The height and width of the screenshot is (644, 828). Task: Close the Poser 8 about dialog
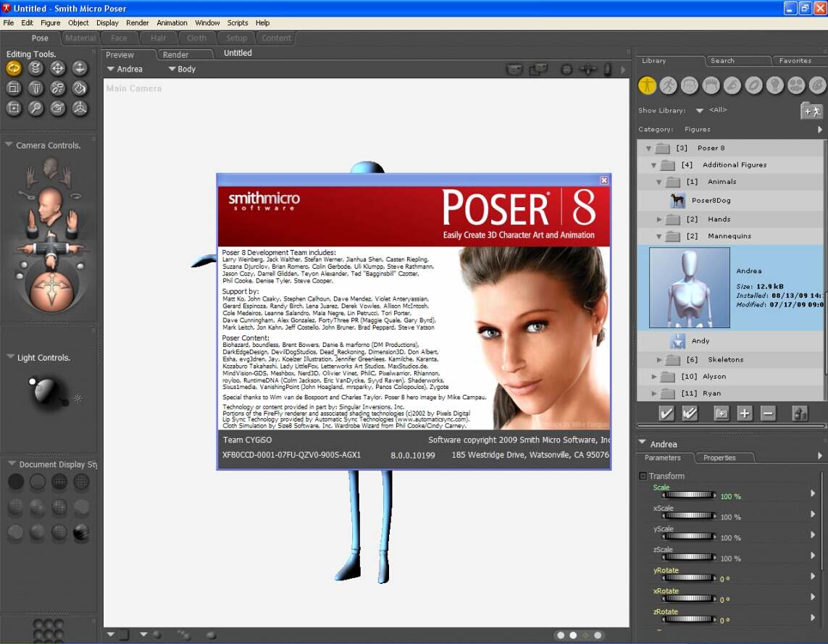604,180
